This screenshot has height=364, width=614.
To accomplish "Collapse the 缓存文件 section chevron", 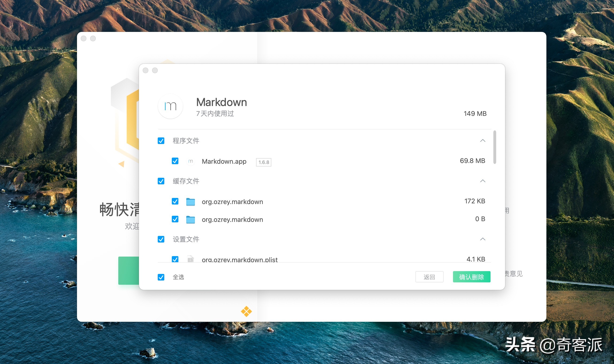I will [483, 181].
